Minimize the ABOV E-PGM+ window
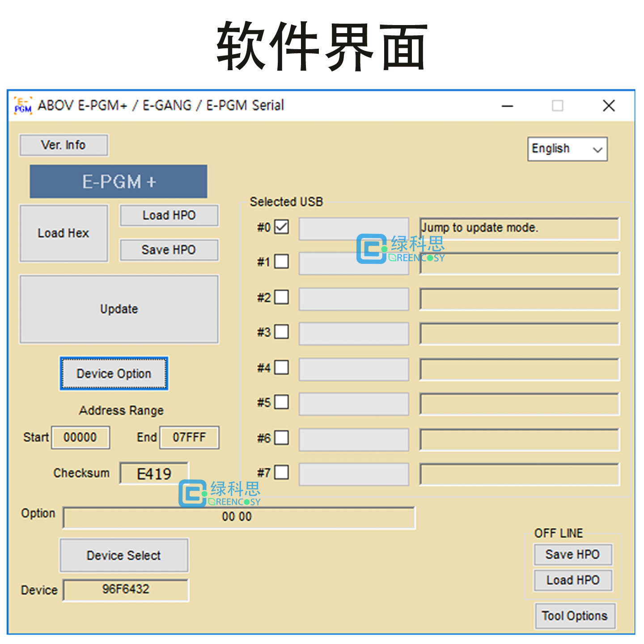The height and width of the screenshot is (644, 644). [x=507, y=106]
